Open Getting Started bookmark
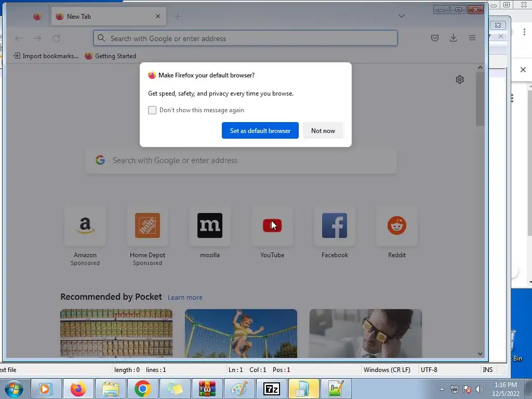Image resolution: width=532 pixels, height=399 pixels. click(111, 56)
